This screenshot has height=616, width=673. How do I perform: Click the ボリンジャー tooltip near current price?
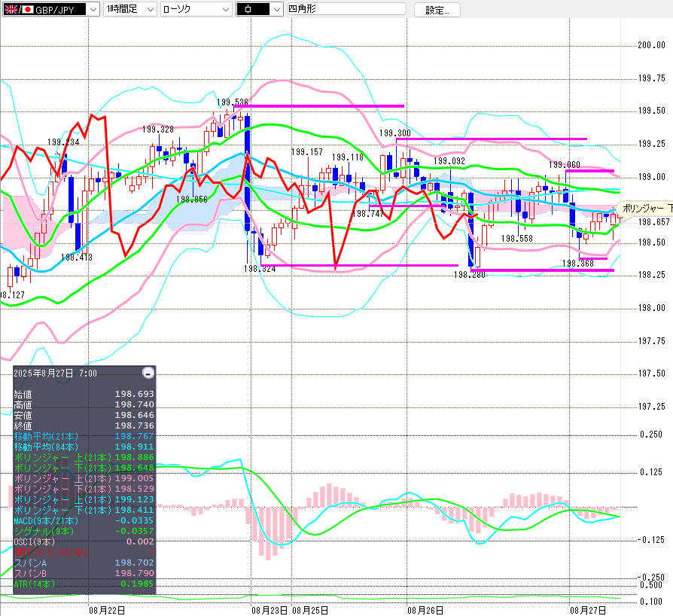pos(646,208)
